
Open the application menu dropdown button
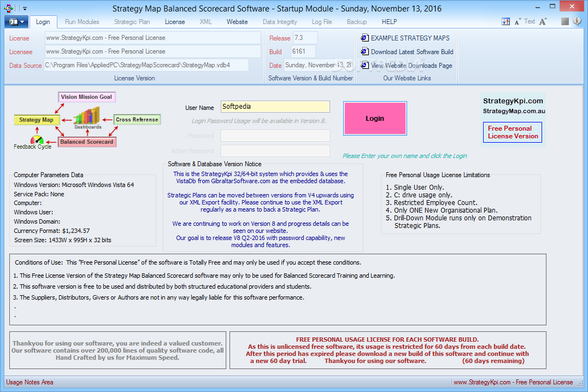click(x=16, y=22)
